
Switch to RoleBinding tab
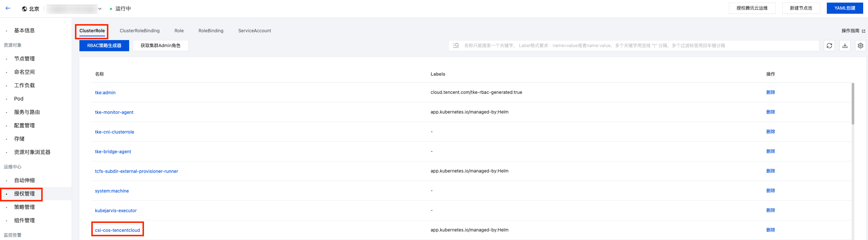[211, 31]
